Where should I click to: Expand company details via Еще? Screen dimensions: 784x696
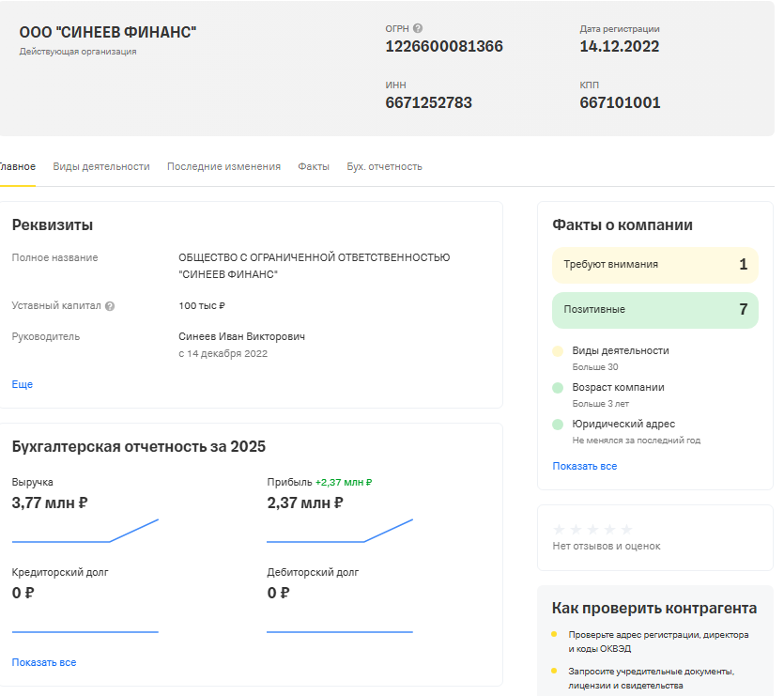[x=22, y=384]
